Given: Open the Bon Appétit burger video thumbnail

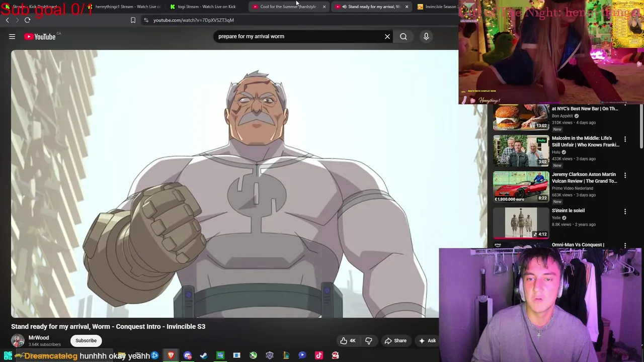Looking at the screenshot, I should (x=521, y=117).
